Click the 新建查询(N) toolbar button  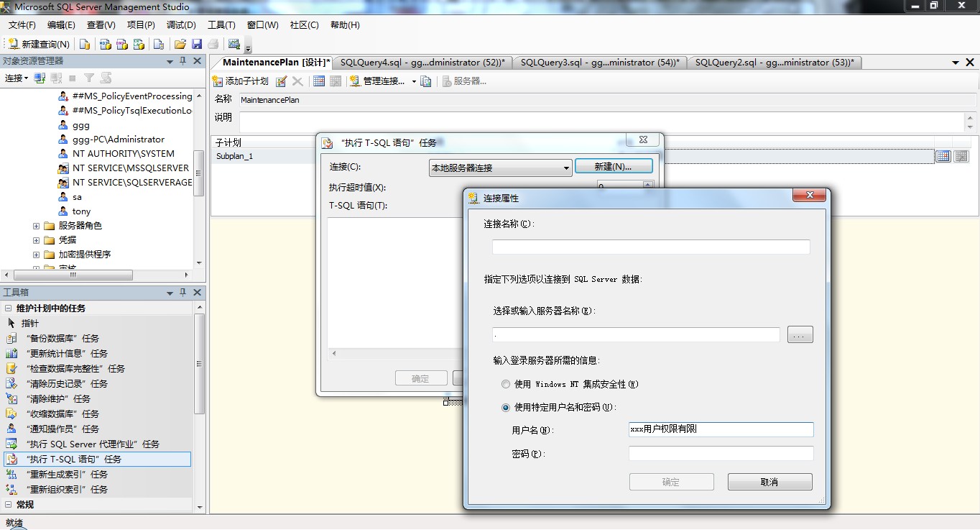[38, 45]
